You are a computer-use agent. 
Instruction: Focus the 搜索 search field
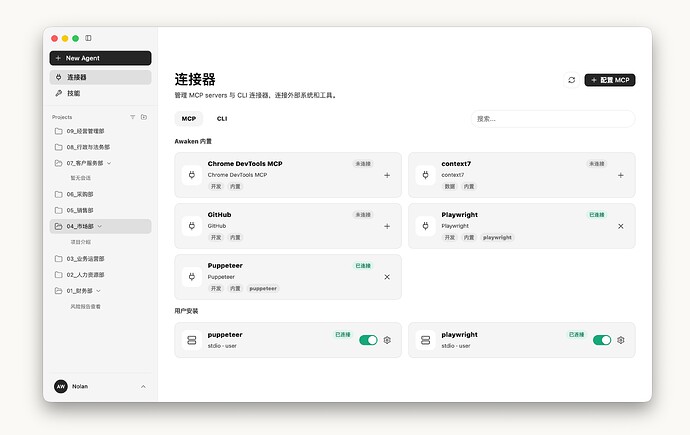click(553, 119)
